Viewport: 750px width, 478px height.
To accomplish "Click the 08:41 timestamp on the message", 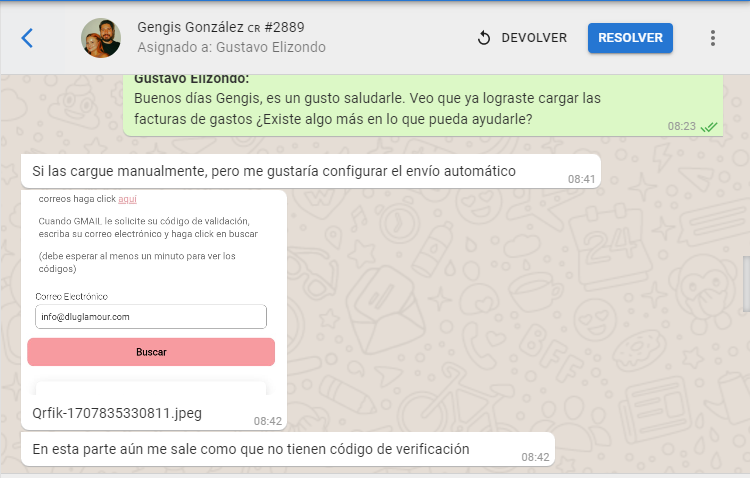I will (x=581, y=179).
